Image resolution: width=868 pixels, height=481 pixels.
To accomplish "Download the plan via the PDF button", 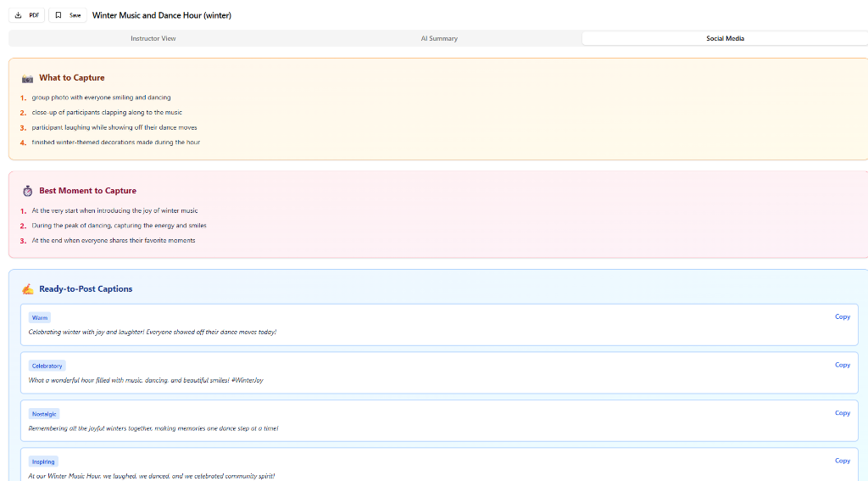I will [x=26, y=15].
